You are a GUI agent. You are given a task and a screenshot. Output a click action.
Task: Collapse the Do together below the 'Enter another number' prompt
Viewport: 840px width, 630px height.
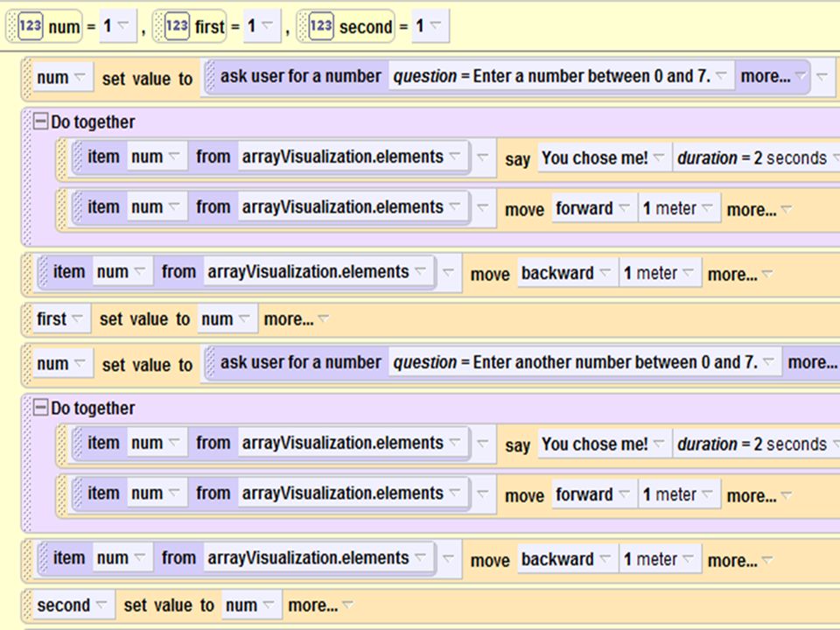[x=40, y=408]
